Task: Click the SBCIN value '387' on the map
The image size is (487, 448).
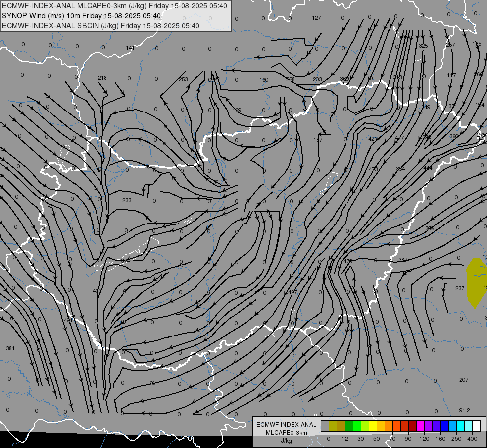Action: [403, 260]
